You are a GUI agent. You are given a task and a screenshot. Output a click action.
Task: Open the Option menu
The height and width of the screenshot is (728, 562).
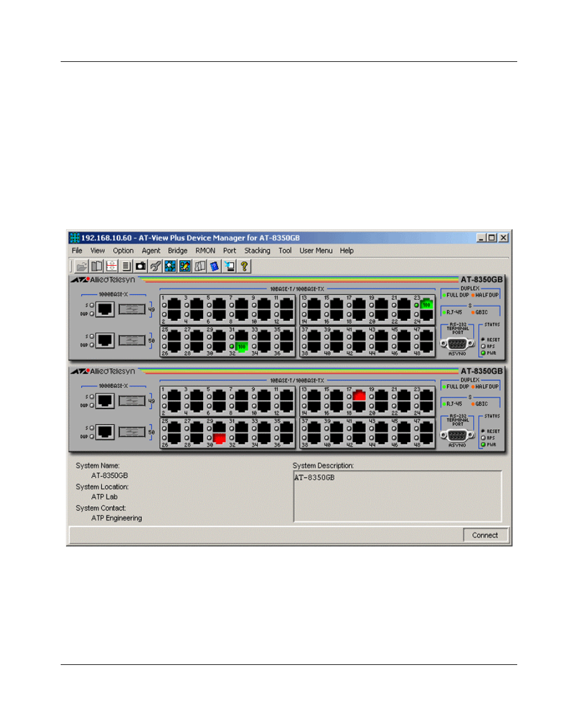tap(123, 251)
